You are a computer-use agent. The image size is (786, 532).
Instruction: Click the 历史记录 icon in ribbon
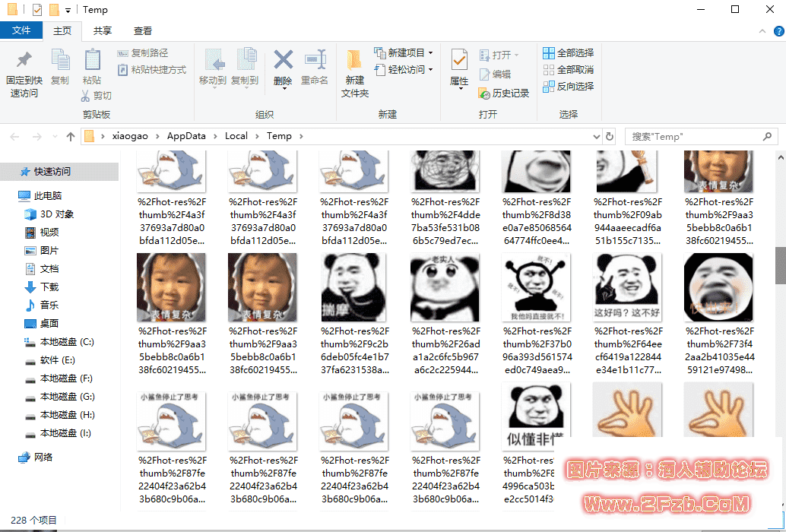pos(484,93)
